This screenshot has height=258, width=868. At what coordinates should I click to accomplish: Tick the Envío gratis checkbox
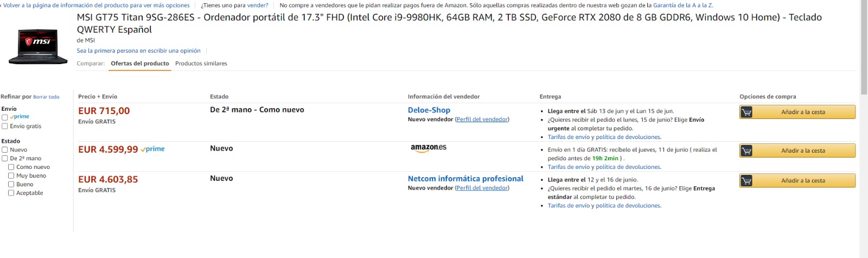5,126
